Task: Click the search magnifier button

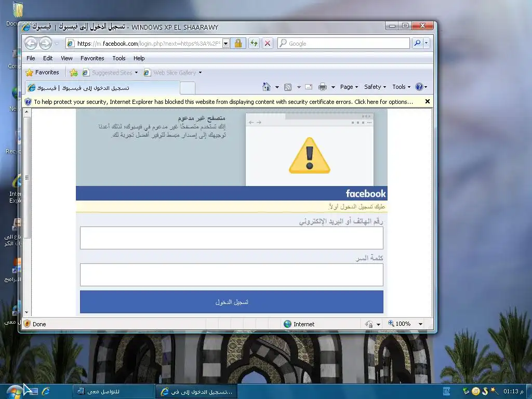Action: [417, 43]
